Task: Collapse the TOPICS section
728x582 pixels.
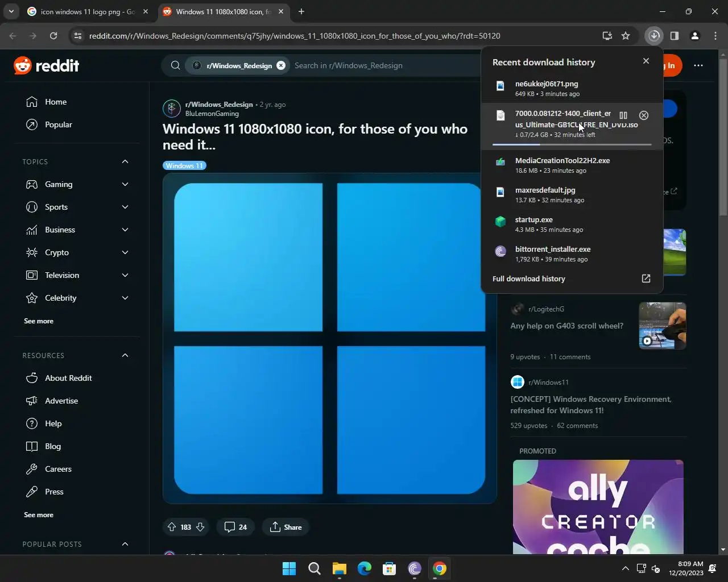Action: click(125, 161)
